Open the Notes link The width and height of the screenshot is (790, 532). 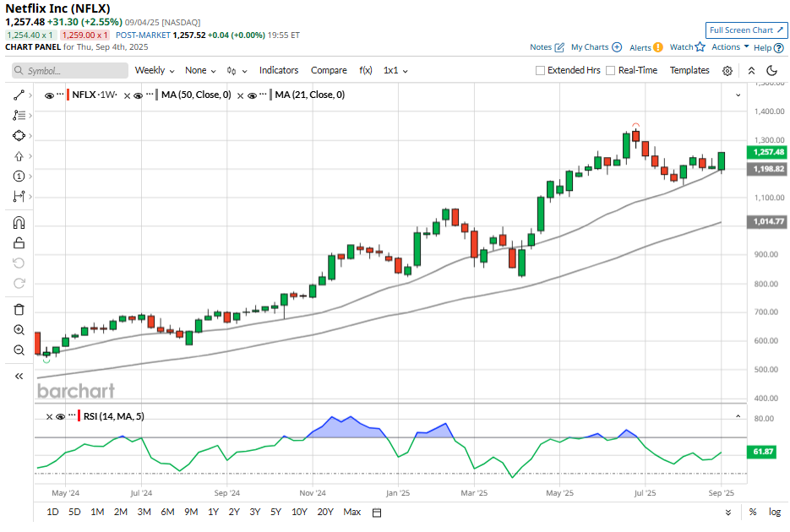tap(547, 46)
